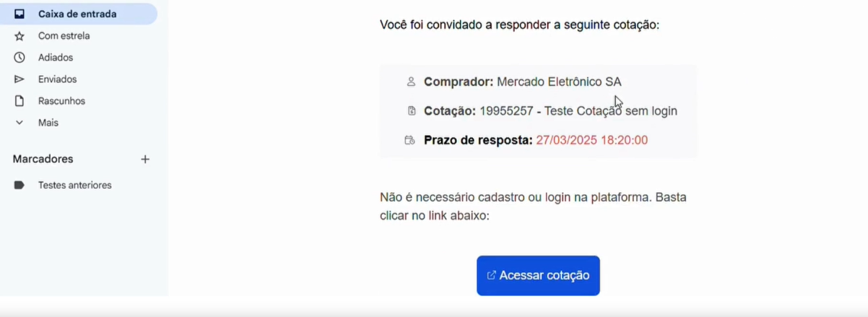Screen dimensions: 868x317
Task: Click the star icon for Com estrela
Action: point(19,36)
